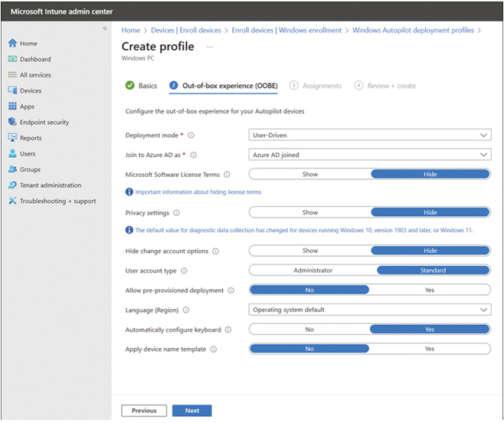
Task: Set Apply device name template to Yes
Action: (430, 349)
